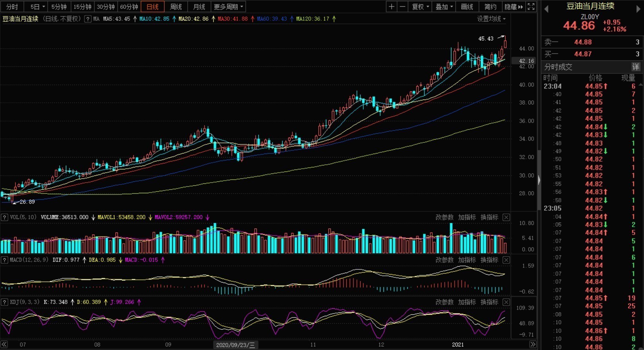Open 设置均线 moving-average settings
This screenshot has height=350, width=644.
coord(492,19)
